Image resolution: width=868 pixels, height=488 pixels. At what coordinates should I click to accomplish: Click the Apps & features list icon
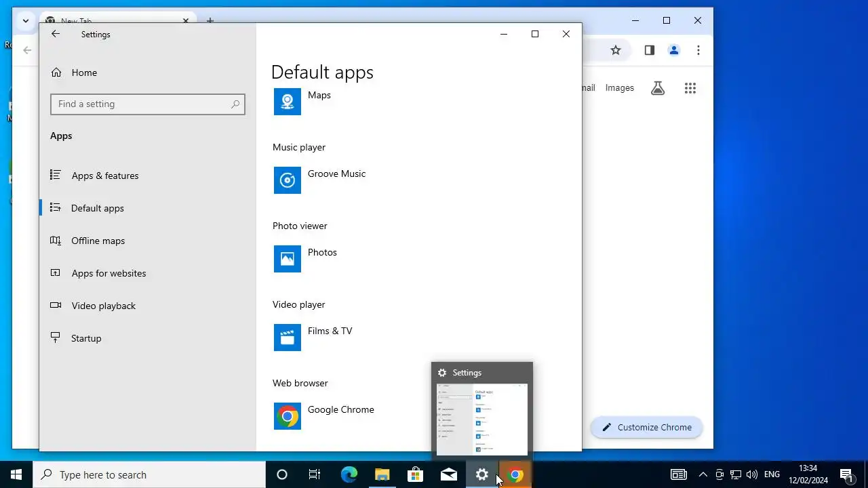pyautogui.click(x=56, y=175)
